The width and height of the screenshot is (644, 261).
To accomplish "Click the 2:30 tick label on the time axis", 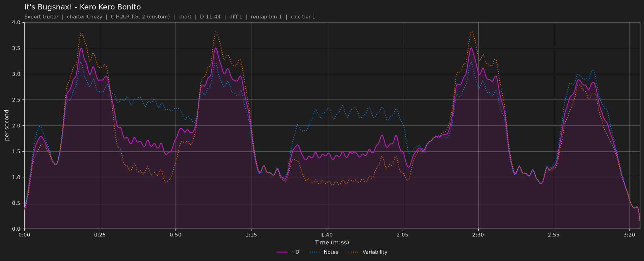I will coord(478,235).
